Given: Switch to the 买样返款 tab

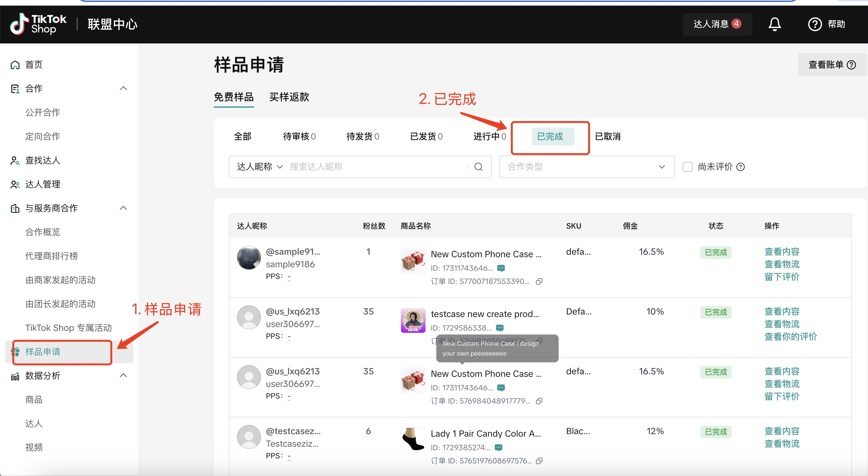Looking at the screenshot, I should 289,97.
